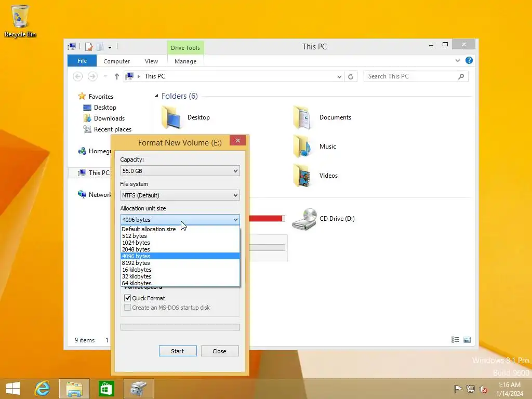Viewport: 532px width, 399px height.
Task: Switch to the Manage ribbon tab
Action: [185, 61]
